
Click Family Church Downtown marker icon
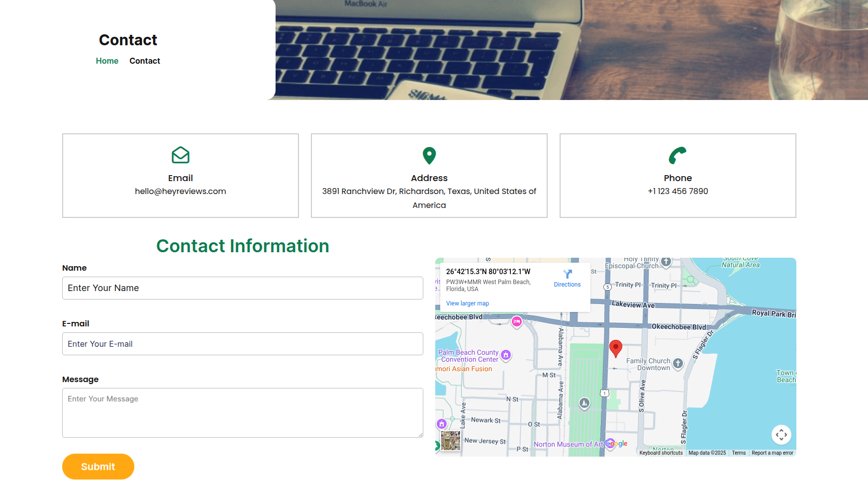(x=678, y=364)
